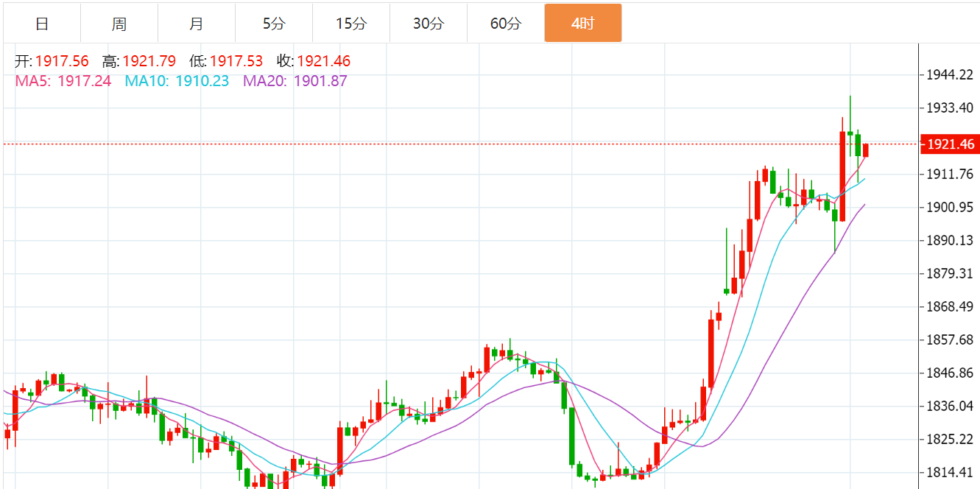This screenshot has width=980, height=489.
Task: Switch to the 日 daily chart tab
Action: point(42,24)
